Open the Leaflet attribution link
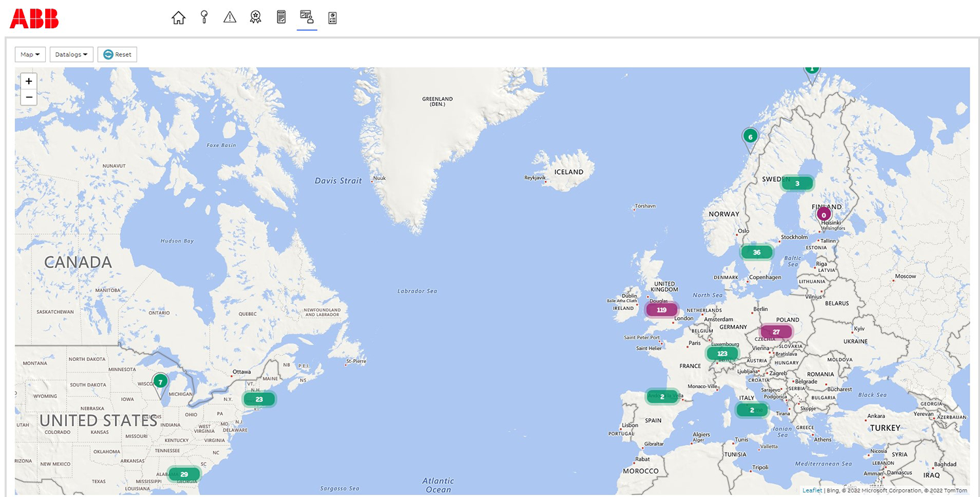This screenshot has width=980, height=497. (812, 490)
